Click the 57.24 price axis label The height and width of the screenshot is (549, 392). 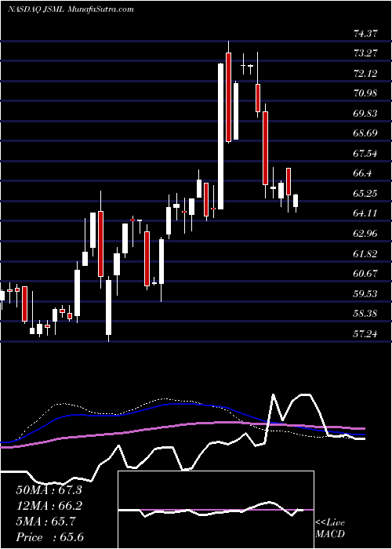[366, 334]
